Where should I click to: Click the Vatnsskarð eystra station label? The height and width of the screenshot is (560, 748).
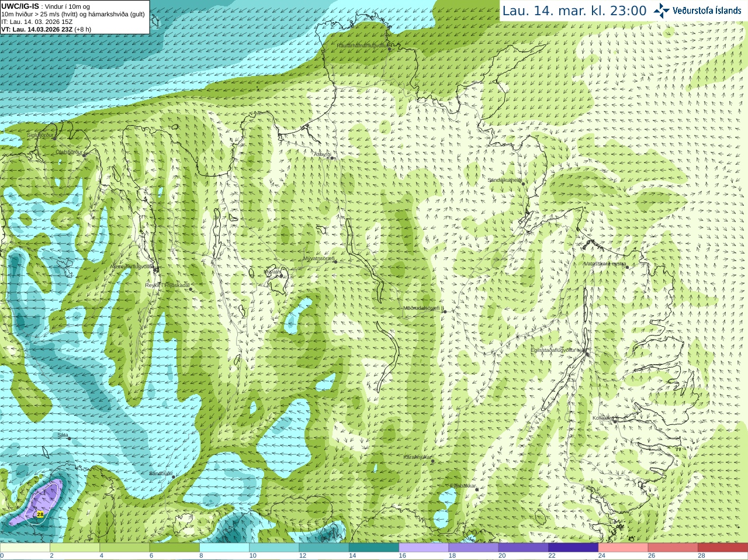(605, 264)
